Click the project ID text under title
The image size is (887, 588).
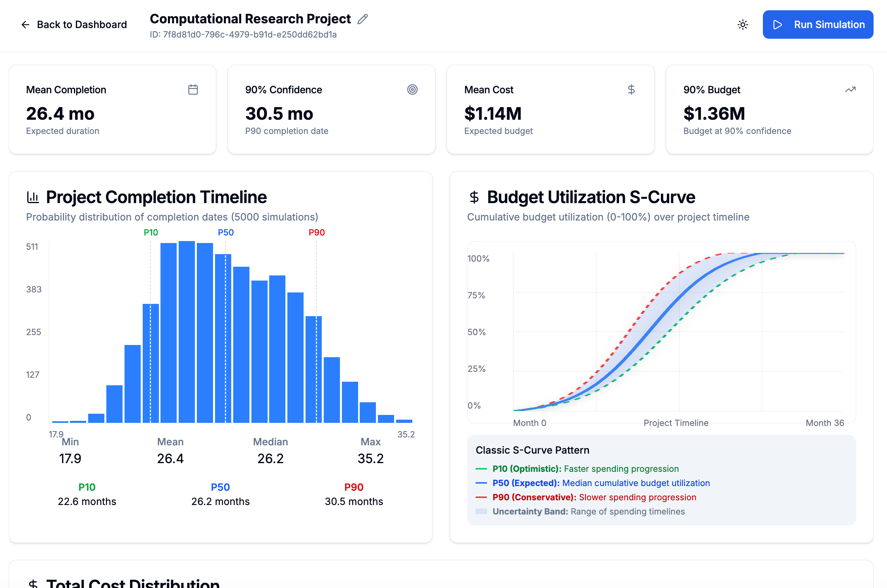tap(243, 35)
